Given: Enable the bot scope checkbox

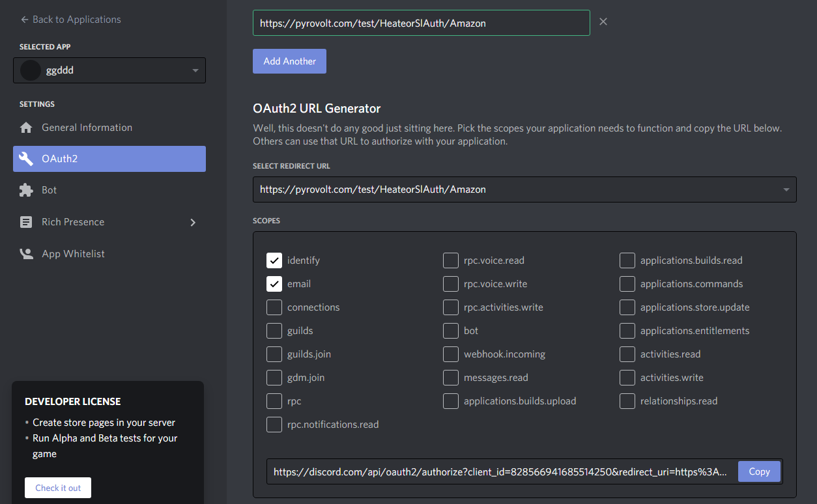Looking at the screenshot, I should point(451,331).
